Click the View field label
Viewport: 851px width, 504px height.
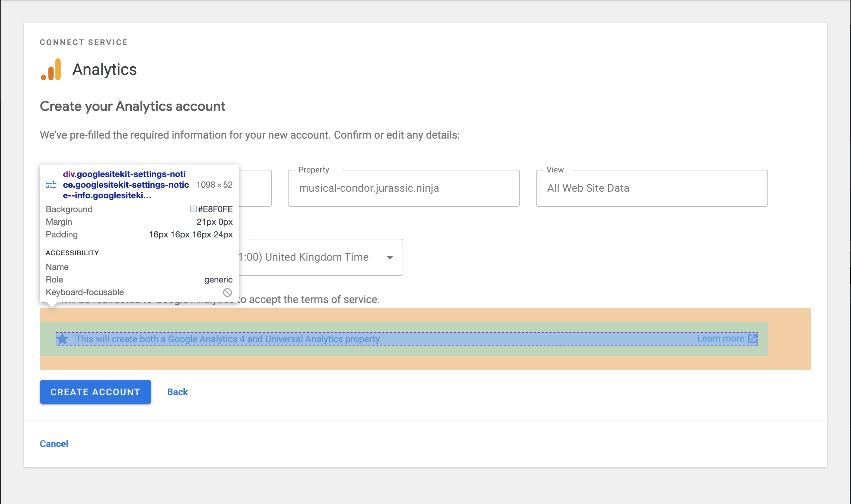click(x=555, y=170)
